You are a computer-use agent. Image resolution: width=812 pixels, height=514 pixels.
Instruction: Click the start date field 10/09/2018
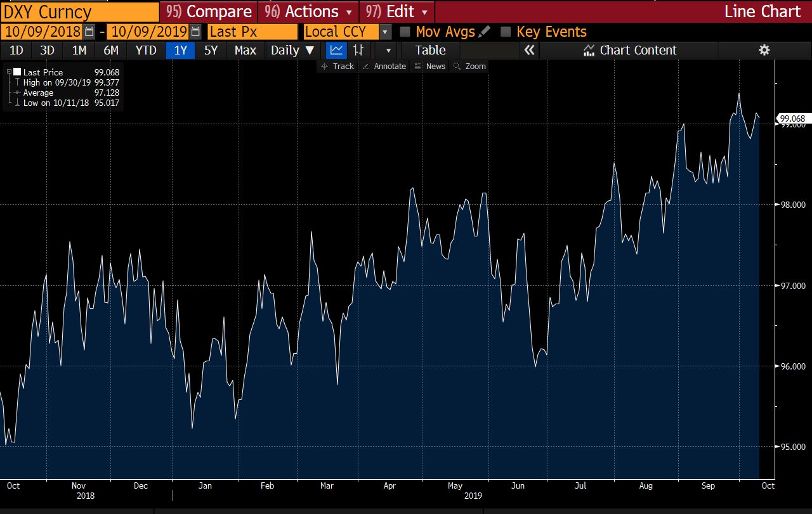[43, 32]
